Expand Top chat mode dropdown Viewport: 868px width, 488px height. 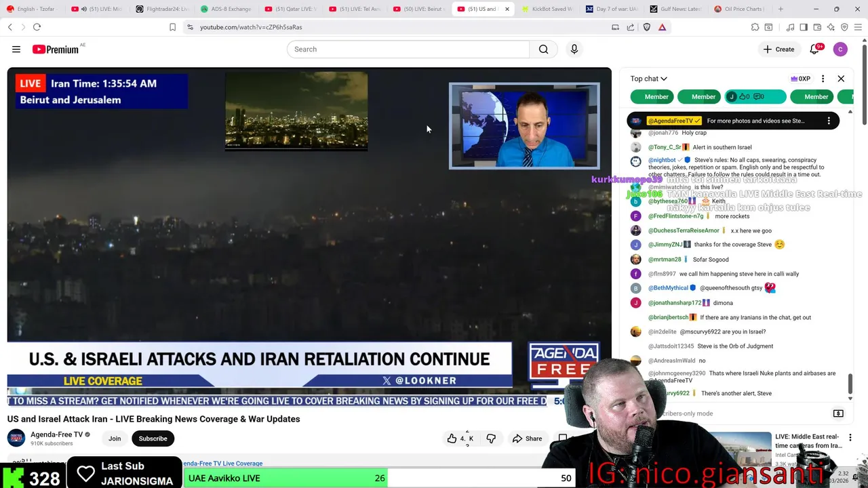click(x=648, y=79)
